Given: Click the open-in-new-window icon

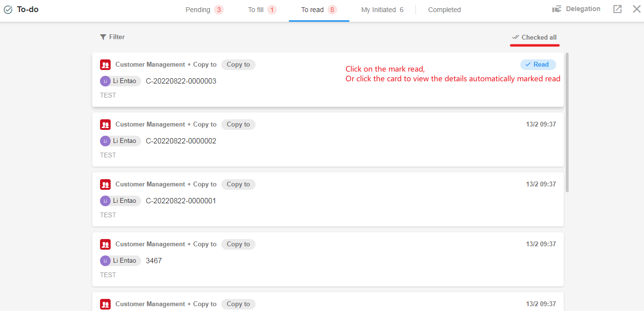Looking at the screenshot, I should tap(617, 9).
